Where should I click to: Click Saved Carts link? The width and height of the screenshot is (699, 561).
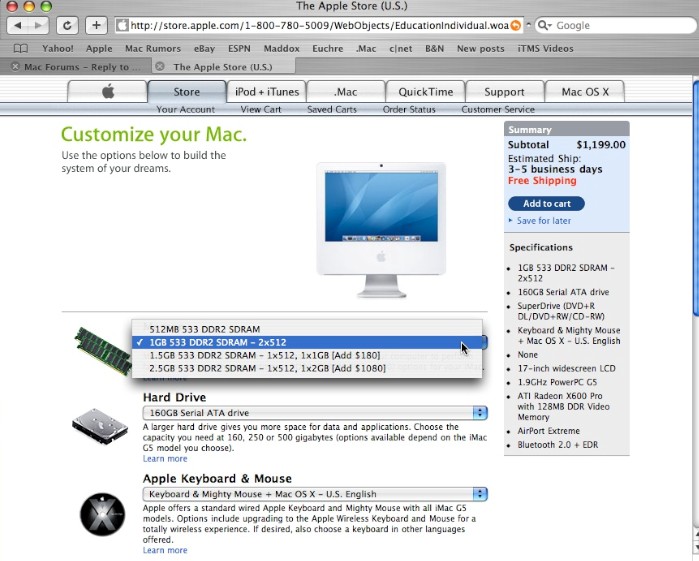[x=332, y=109]
